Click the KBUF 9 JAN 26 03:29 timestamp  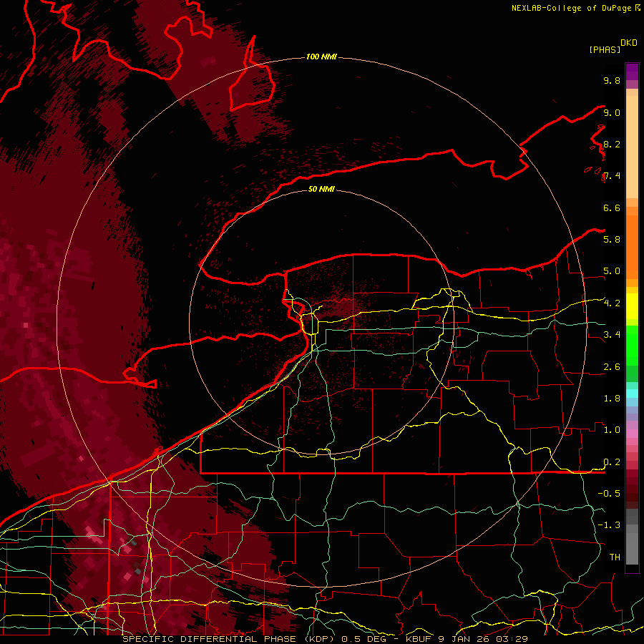click(x=467, y=639)
